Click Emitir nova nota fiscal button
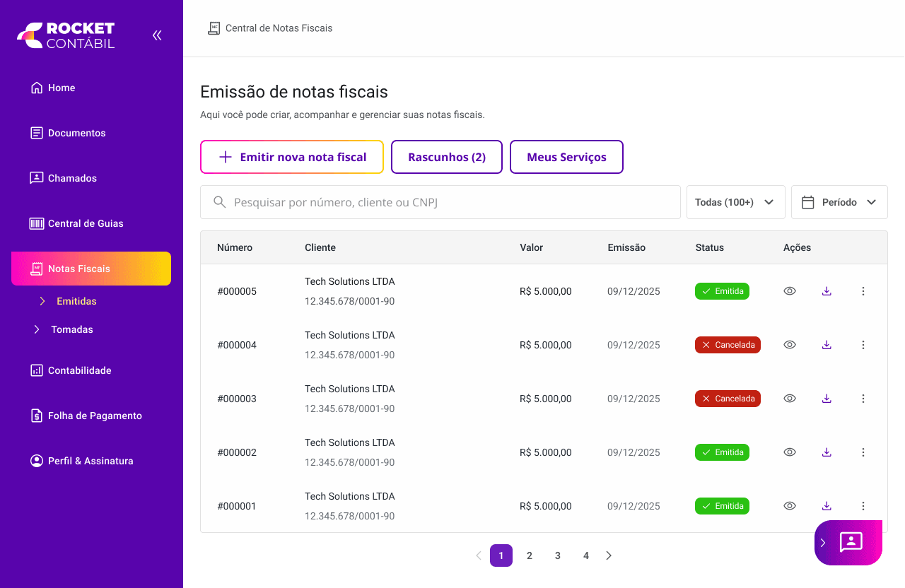 click(x=292, y=157)
